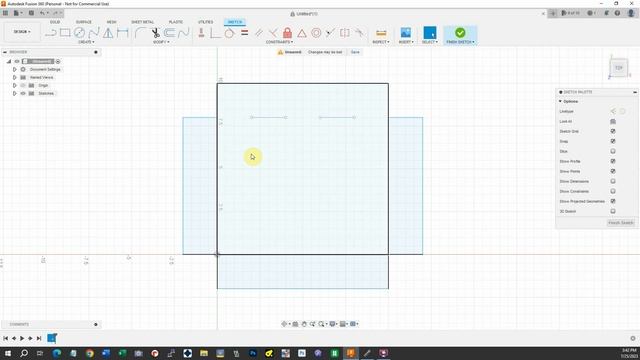Viewport: 640px width, 360px height.
Task: Select the 2-point Rectangle tool
Action: [x=65, y=33]
